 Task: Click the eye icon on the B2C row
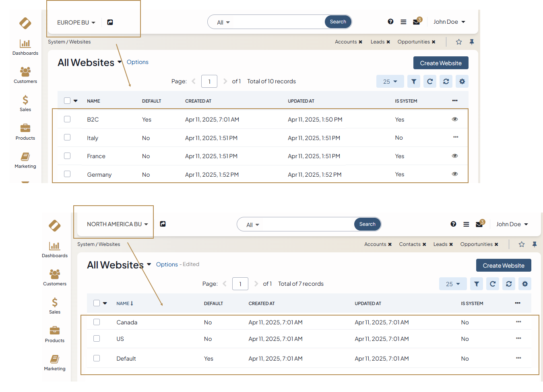tap(455, 120)
